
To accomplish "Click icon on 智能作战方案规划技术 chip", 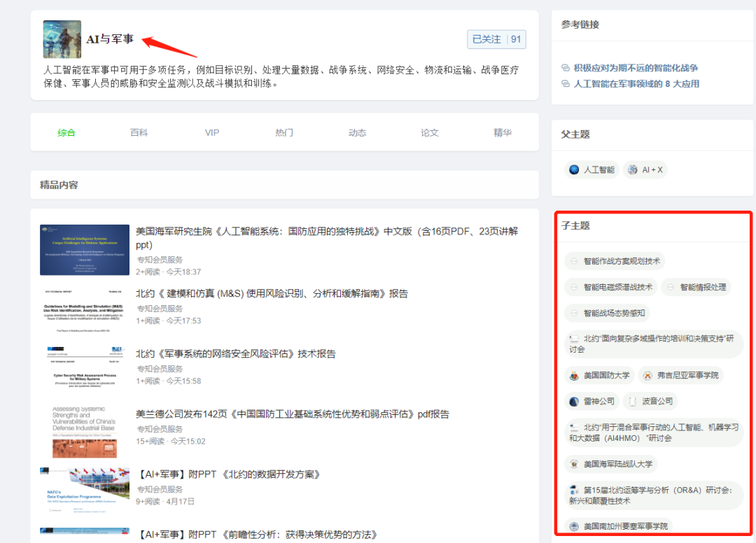I will click(574, 261).
